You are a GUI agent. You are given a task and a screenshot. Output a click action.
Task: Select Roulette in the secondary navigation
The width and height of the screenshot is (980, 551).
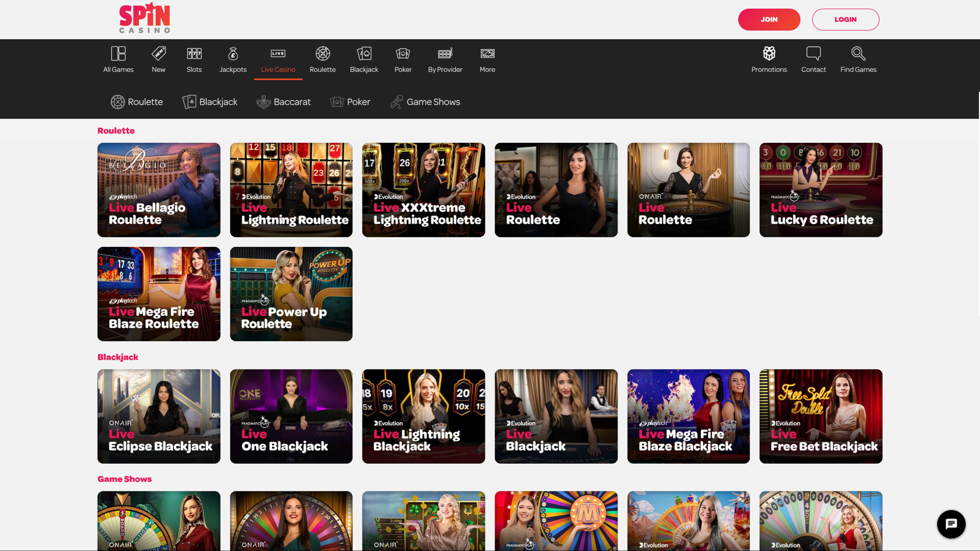[137, 102]
